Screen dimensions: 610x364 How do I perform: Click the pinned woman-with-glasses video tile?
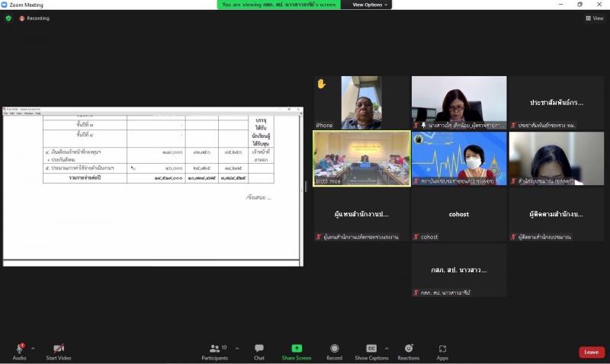(x=459, y=103)
